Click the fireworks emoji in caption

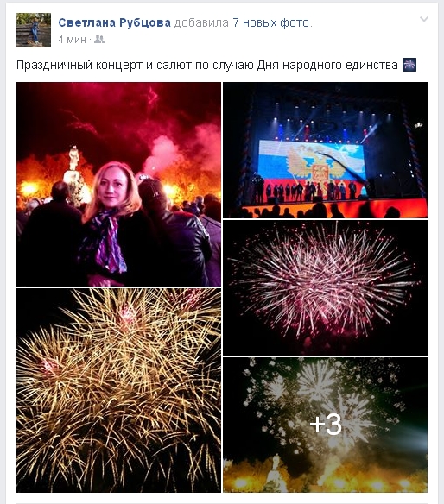click(409, 65)
